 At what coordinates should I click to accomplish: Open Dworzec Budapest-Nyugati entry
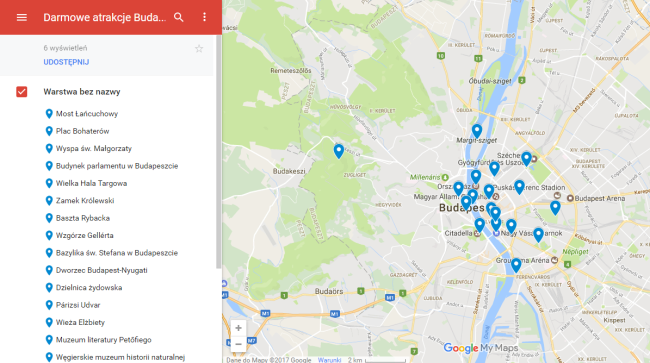[x=102, y=270]
